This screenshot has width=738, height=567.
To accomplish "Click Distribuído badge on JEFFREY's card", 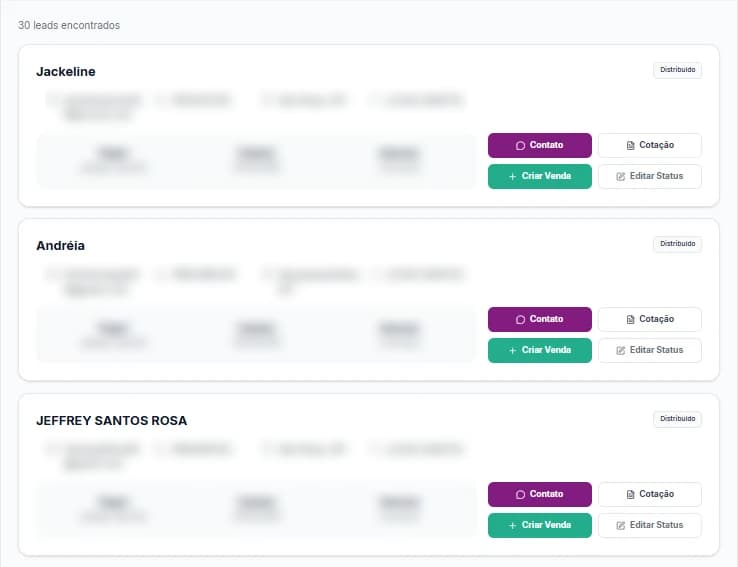I will coord(678,419).
